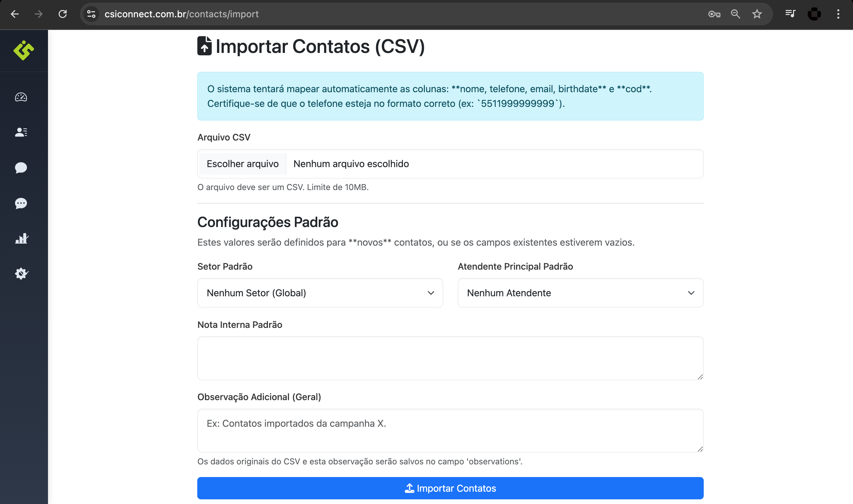The image size is (853, 504).
Task: Open the dashboard from the sidebar
Action: (x=21, y=98)
